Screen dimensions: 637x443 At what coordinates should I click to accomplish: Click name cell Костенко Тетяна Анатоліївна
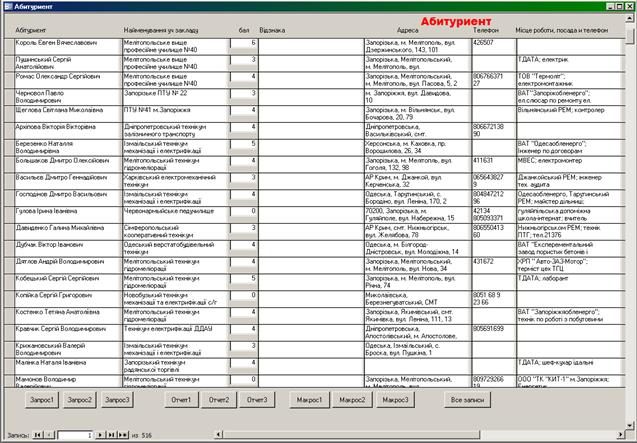pyautogui.click(x=68, y=316)
